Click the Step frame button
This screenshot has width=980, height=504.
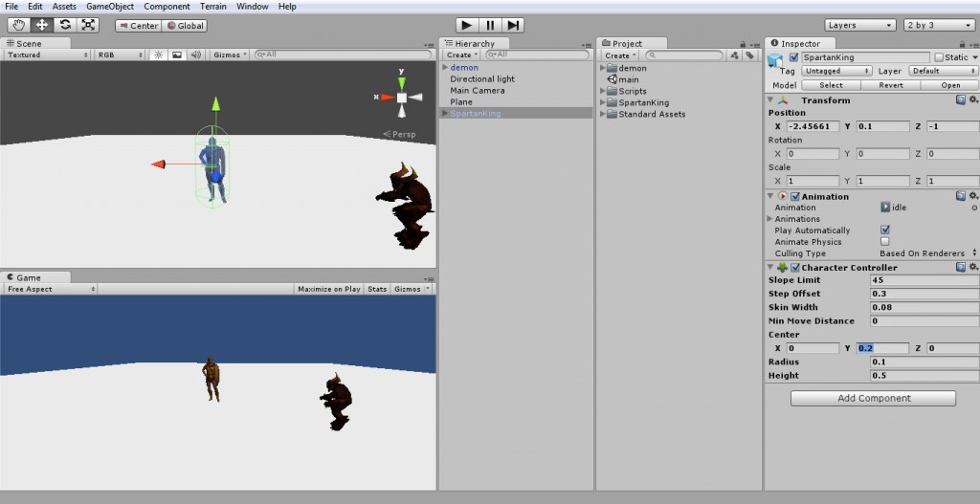[x=514, y=25]
